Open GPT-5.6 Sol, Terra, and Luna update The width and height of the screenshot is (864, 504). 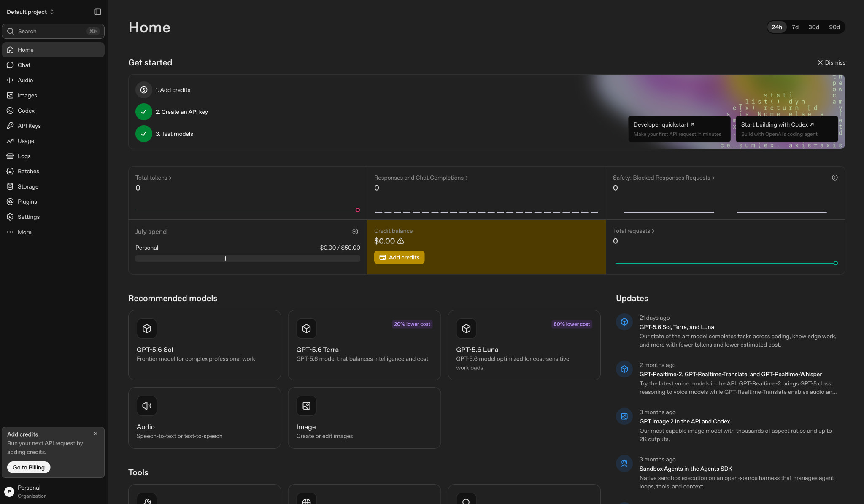(677, 327)
